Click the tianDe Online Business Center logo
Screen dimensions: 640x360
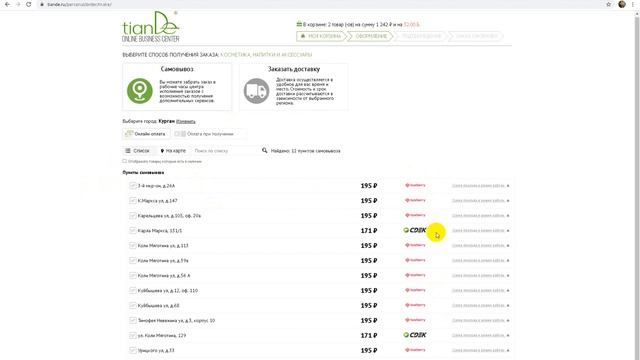pyautogui.click(x=151, y=27)
